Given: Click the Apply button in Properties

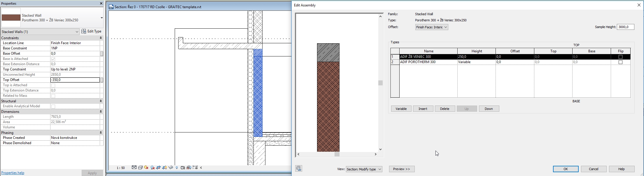Looking at the screenshot, I should [x=92, y=173].
